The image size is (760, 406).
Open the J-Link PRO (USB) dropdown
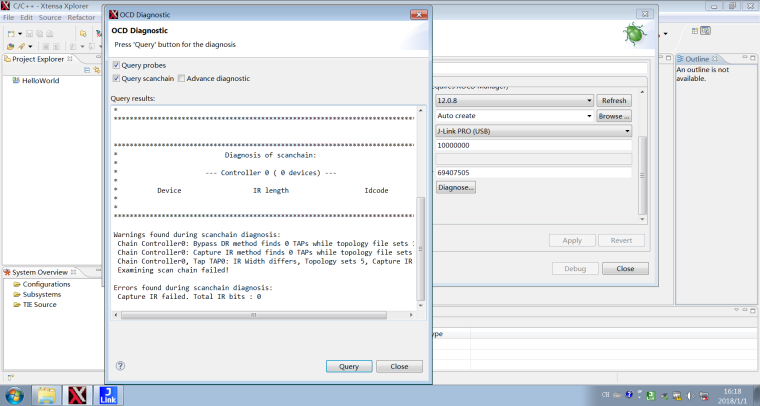[x=534, y=131]
